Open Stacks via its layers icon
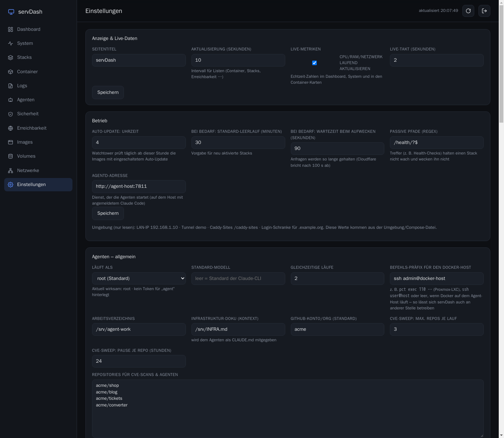The height and width of the screenshot is (438, 504). pyautogui.click(x=10, y=57)
